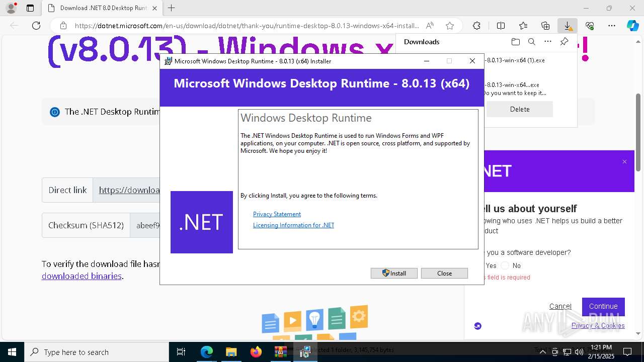Viewport: 644px width, 362px height.
Task: Open downloaded binaries link on page
Action: click(82, 276)
